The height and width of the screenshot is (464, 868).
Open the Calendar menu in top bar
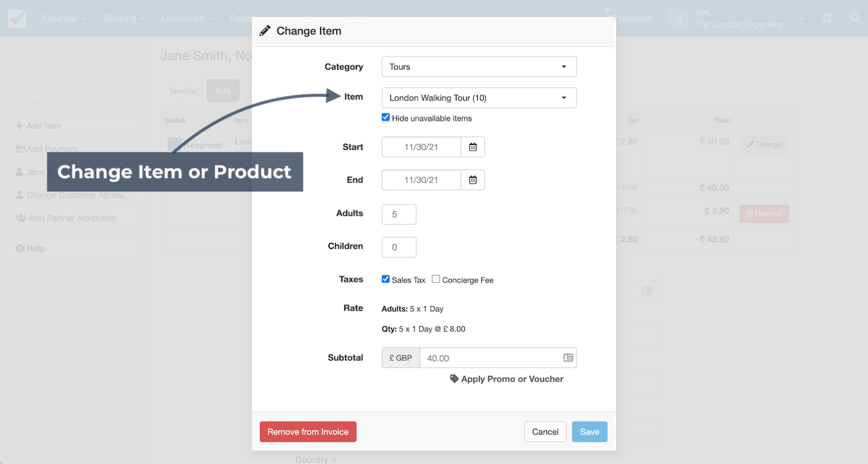64,18
